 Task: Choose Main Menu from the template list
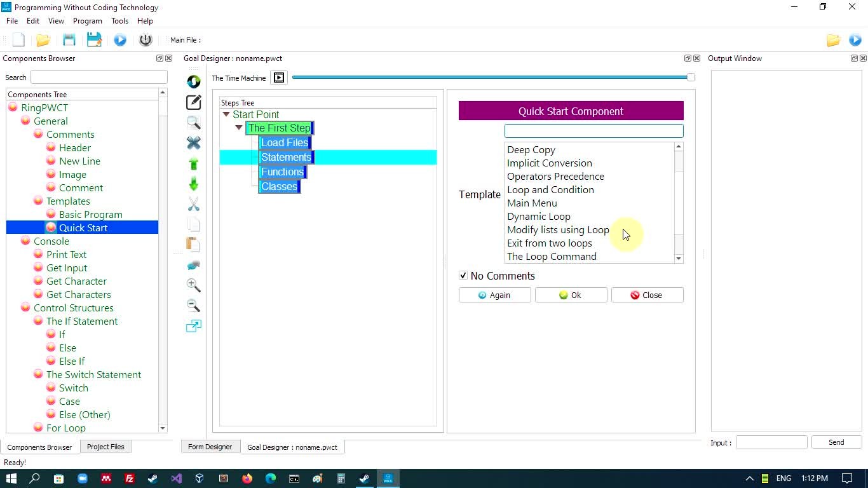(532, 203)
